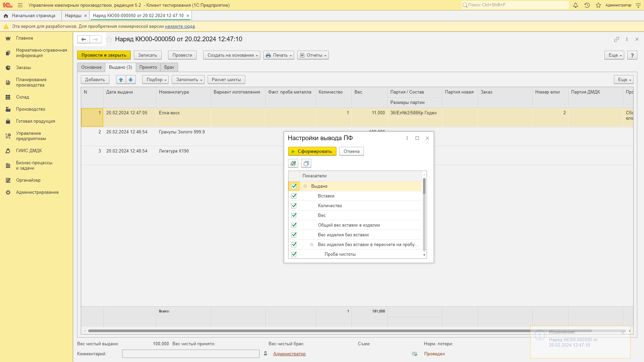
Task: Toggle Вес изделия в пересчете на пробу checkbox
Action: [x=294, y=244]
